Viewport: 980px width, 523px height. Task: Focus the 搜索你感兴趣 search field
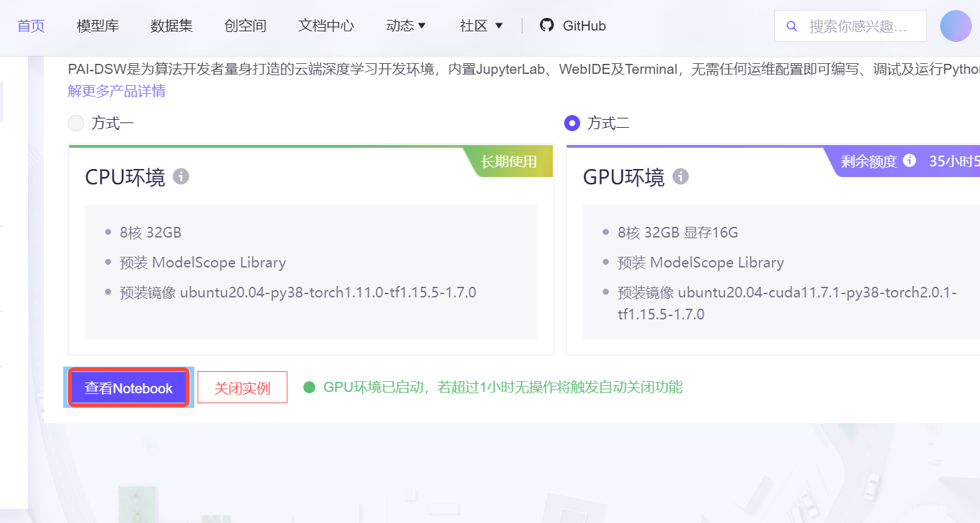[850, 26]
